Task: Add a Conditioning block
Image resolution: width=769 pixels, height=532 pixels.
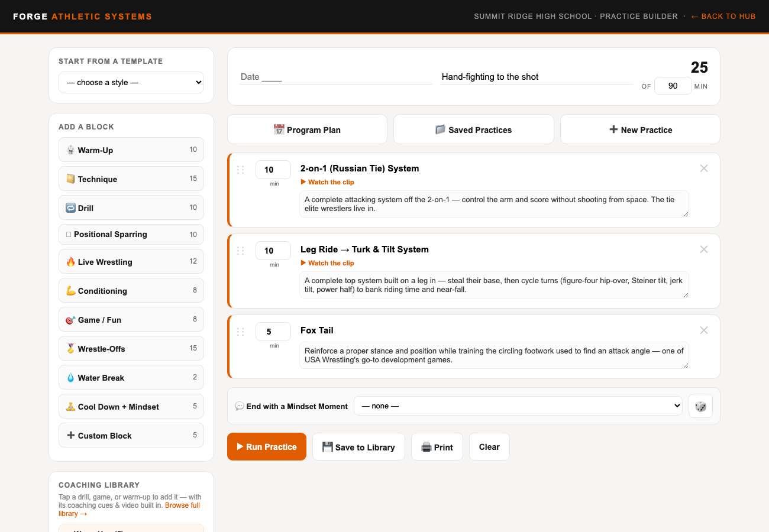Action: click(x=131, y=290)
